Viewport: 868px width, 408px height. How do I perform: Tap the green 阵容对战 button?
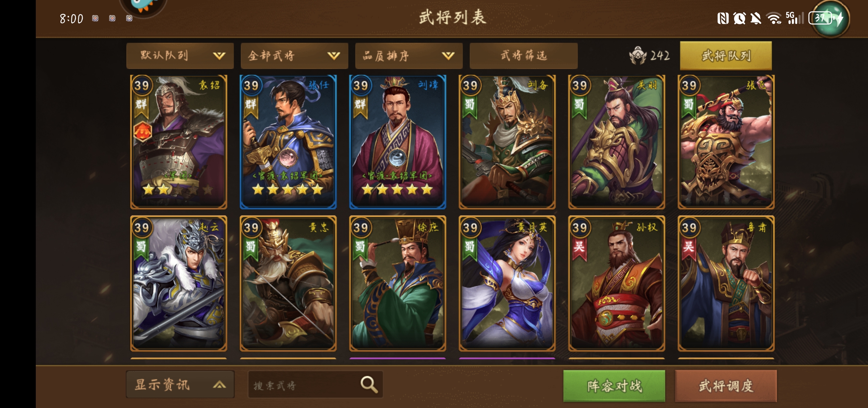614,386
